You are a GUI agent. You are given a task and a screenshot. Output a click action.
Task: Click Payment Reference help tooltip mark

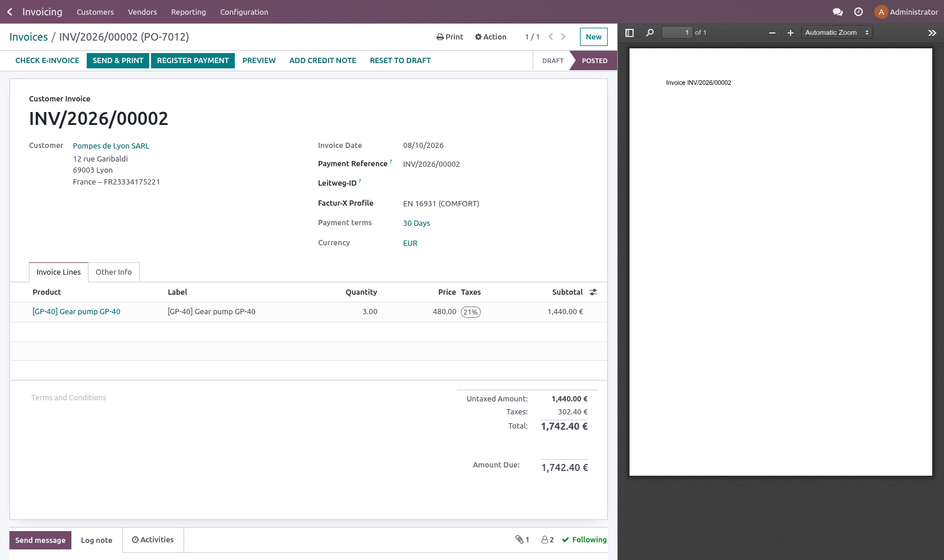391,162
